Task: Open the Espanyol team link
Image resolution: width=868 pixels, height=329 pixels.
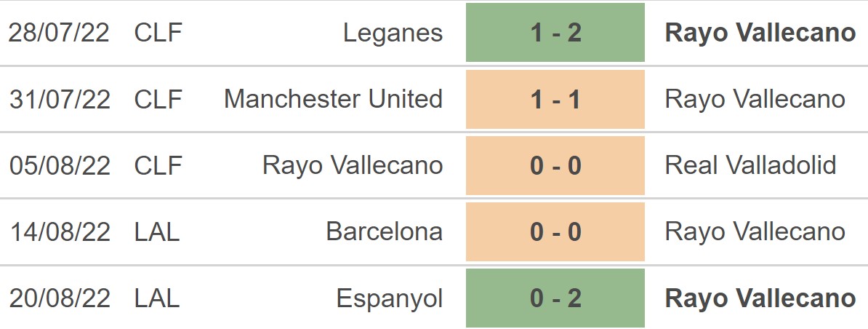Action: 389,298
